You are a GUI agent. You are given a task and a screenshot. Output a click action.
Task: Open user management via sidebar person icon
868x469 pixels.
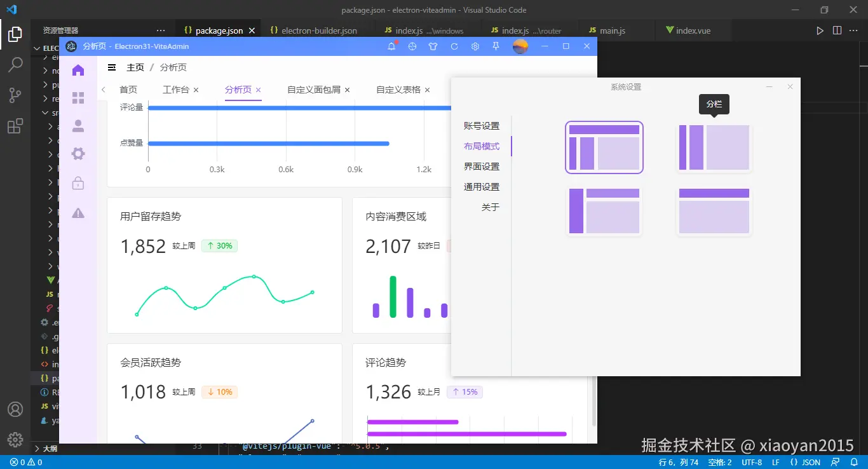[78, 126]
